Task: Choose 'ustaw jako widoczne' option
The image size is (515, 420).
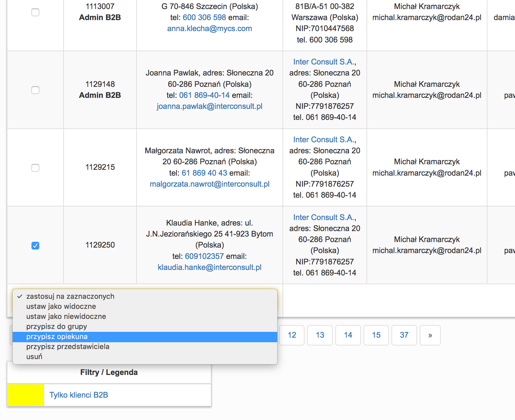Action: [61, 307]
